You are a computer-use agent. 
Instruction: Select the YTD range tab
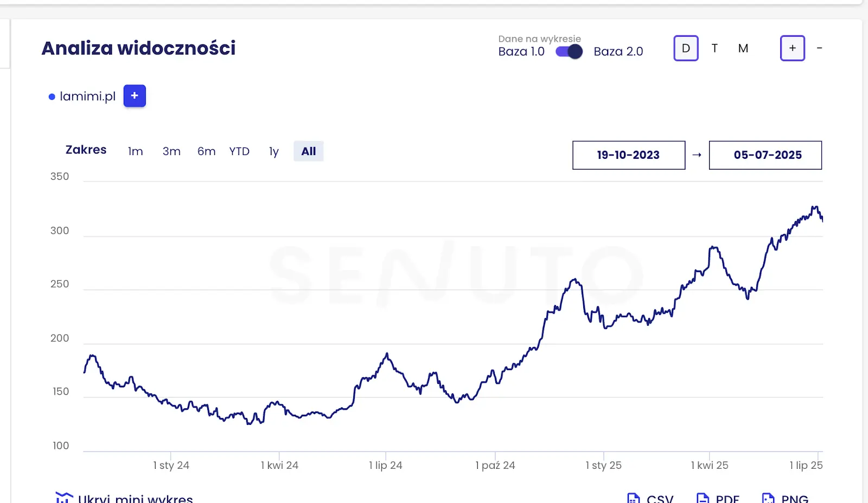[x=239, y=151]
